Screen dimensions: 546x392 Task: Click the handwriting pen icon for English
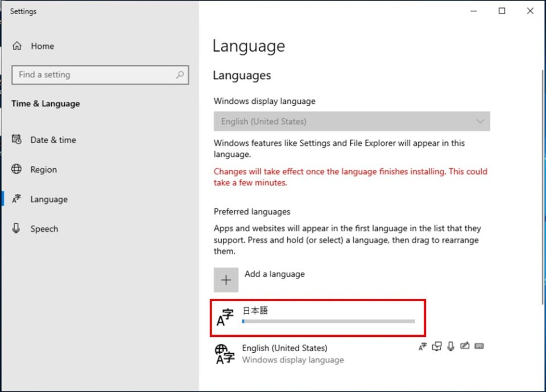click(x=465, y=346)
